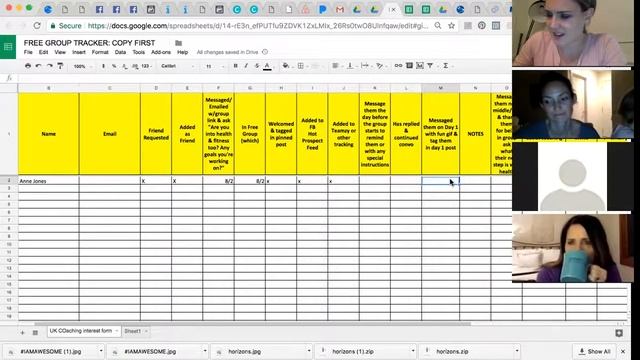
Task: Increase decimal places
Action: click(x=135, y=66)
